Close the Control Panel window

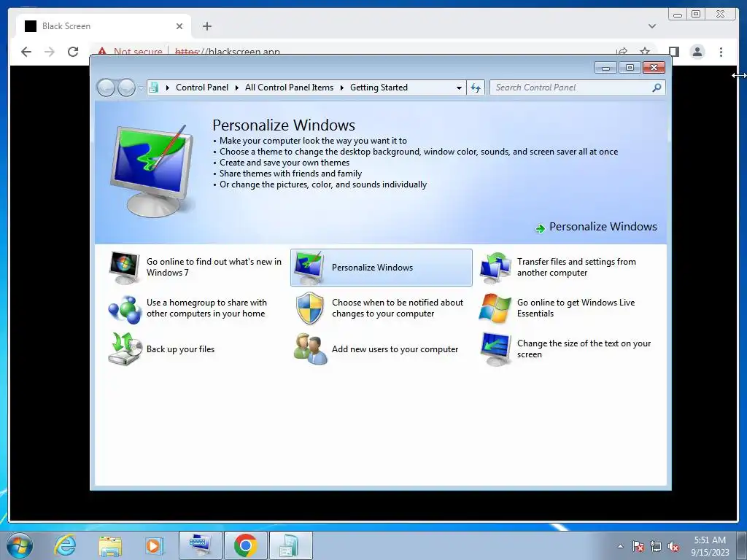coord(654,68)
